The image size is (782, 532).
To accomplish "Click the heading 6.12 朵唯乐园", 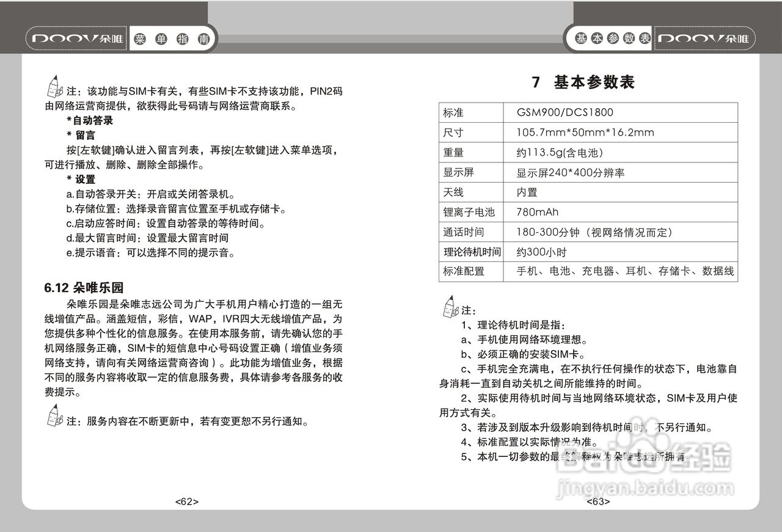I will click(84, 287).
